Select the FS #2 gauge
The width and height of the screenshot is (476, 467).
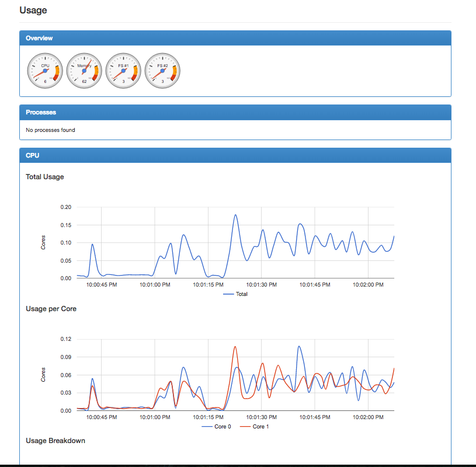coord(162,71)
